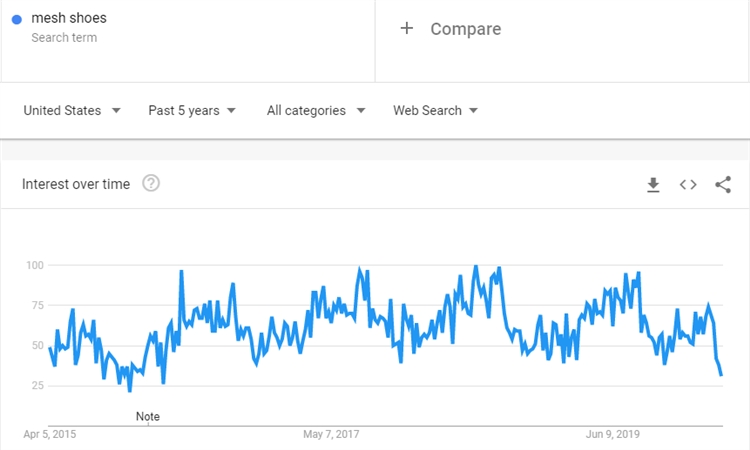Click the Interest over time heading
The height and width of the screenshot is (450, 750).
click(x=76, y=184)
